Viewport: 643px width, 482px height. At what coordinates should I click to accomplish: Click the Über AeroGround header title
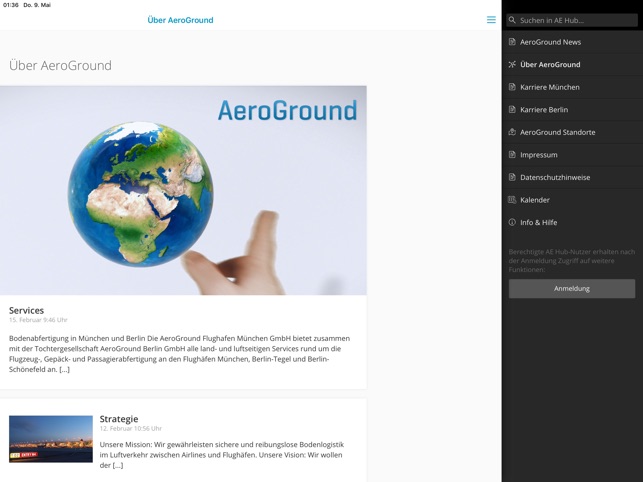[180, 20]
